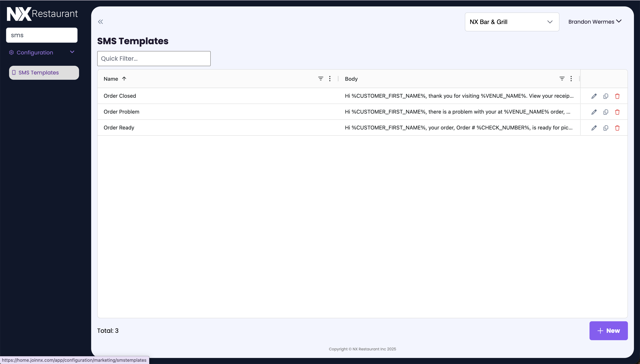
Task: Select SMS Templates in sidebar
Action: coord(44,73)
